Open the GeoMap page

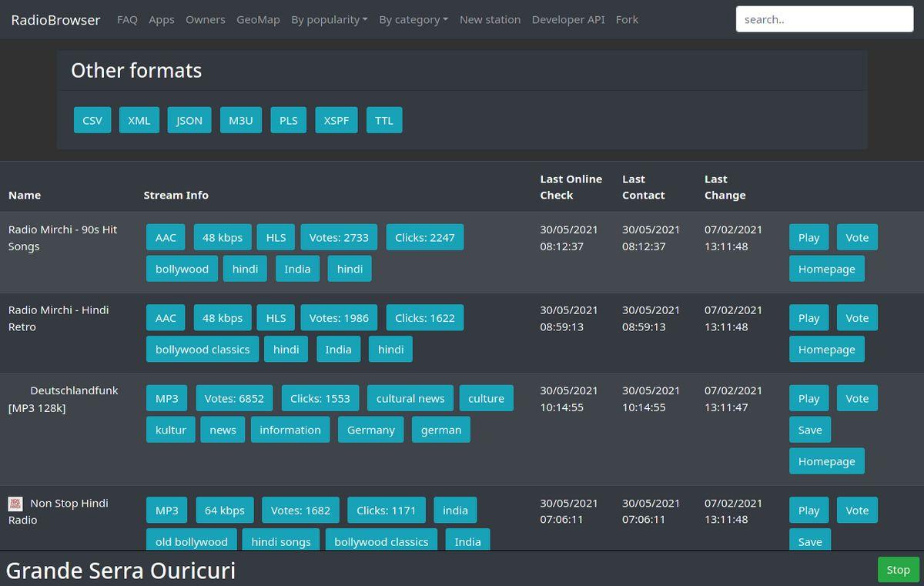point(258,20)
